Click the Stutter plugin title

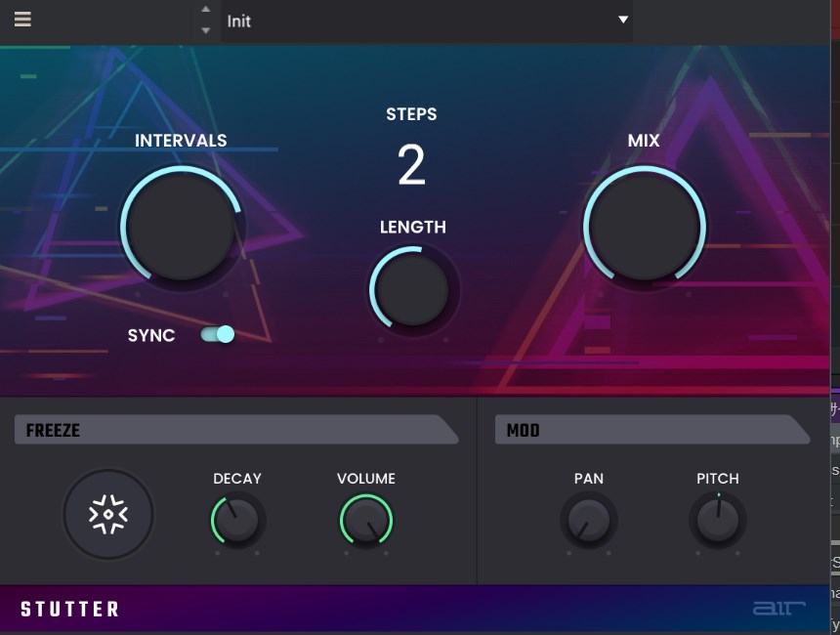click(x=69, y=610)
